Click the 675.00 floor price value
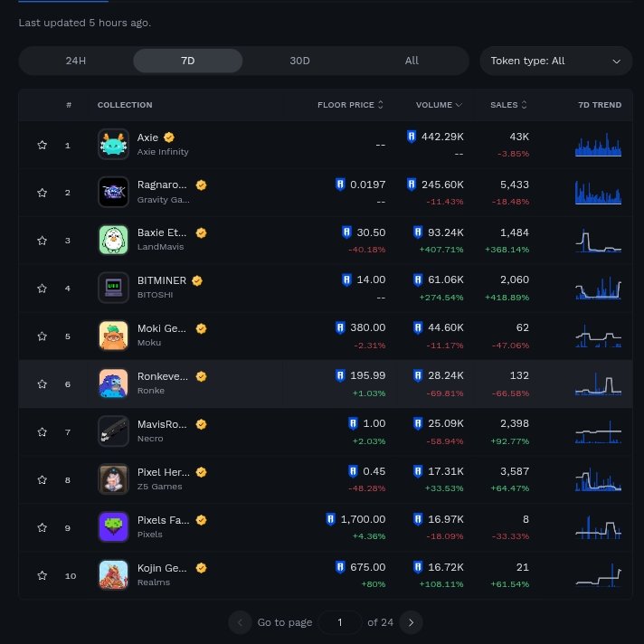 [367, 567]
